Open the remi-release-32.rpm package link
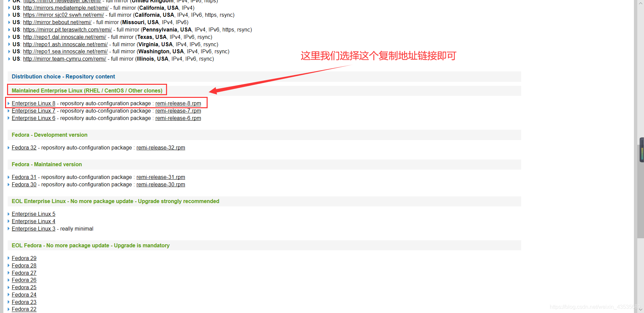This screenshot has width=644, height=313. [161, 148]
